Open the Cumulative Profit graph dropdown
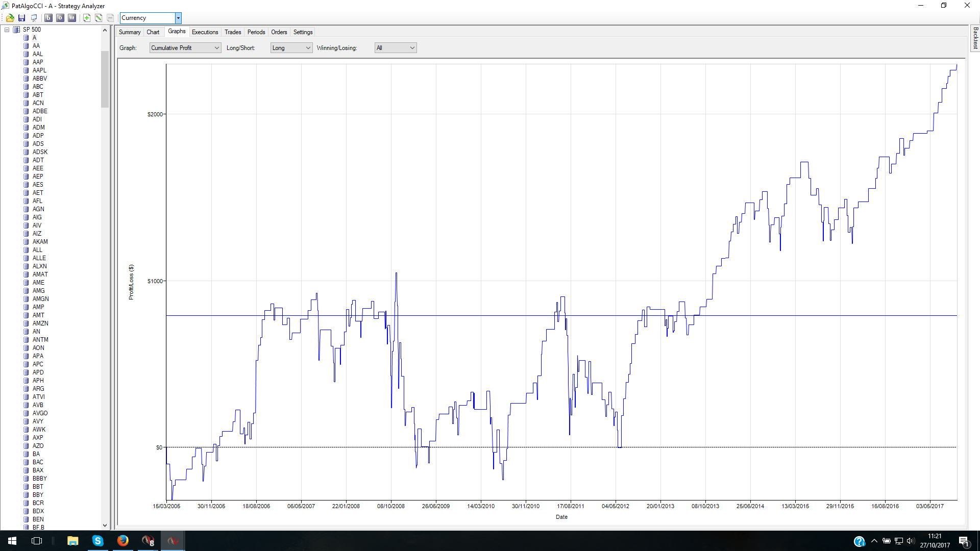 [x=185, y=48]
